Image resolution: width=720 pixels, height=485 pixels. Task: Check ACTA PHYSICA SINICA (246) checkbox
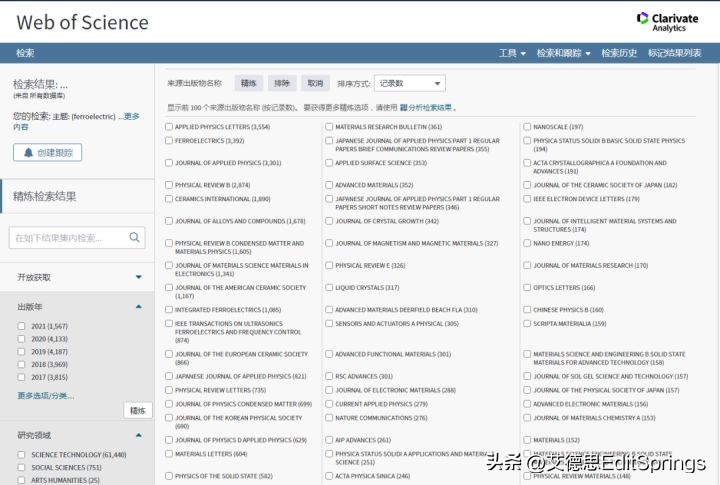[329, 476]
